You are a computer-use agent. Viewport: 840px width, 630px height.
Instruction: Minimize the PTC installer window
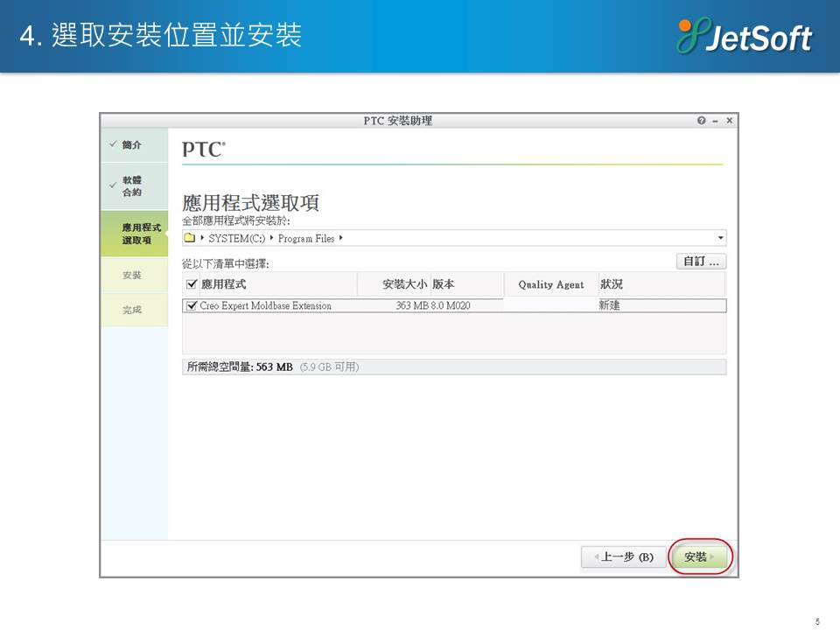pos(715,121)
